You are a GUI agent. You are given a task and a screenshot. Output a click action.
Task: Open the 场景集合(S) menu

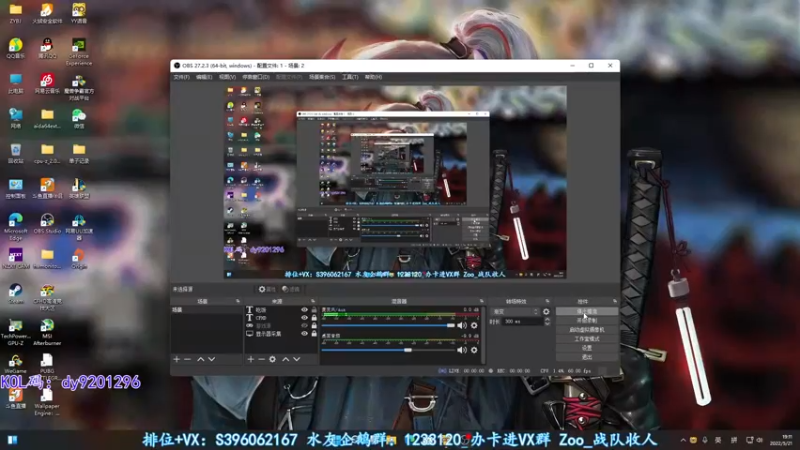tap(322, 77)
